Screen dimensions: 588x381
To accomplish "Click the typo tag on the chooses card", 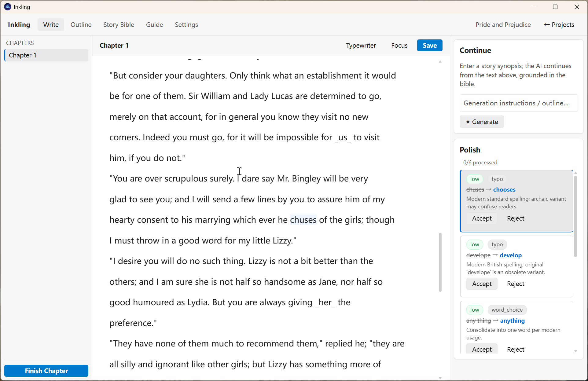I will point(497,179).
